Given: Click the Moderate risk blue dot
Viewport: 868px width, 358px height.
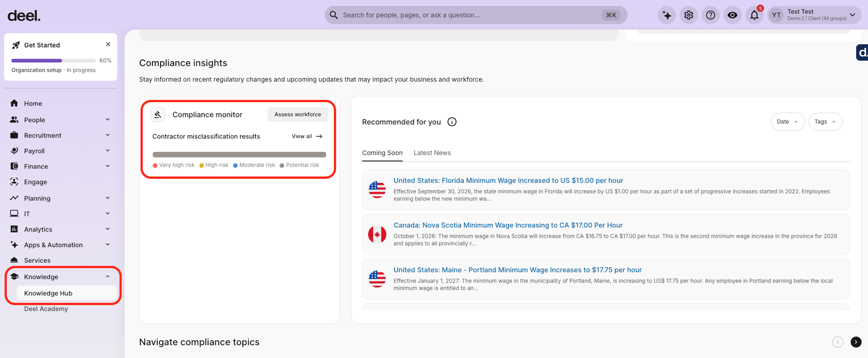Looking at the screenshot, I should click(235, 165).
